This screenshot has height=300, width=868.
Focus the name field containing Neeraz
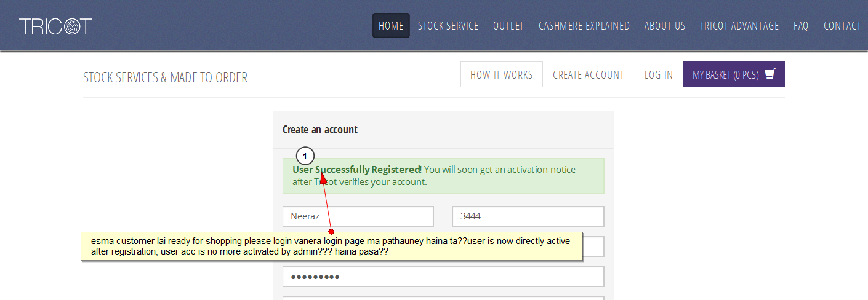(x=358, y=216)
